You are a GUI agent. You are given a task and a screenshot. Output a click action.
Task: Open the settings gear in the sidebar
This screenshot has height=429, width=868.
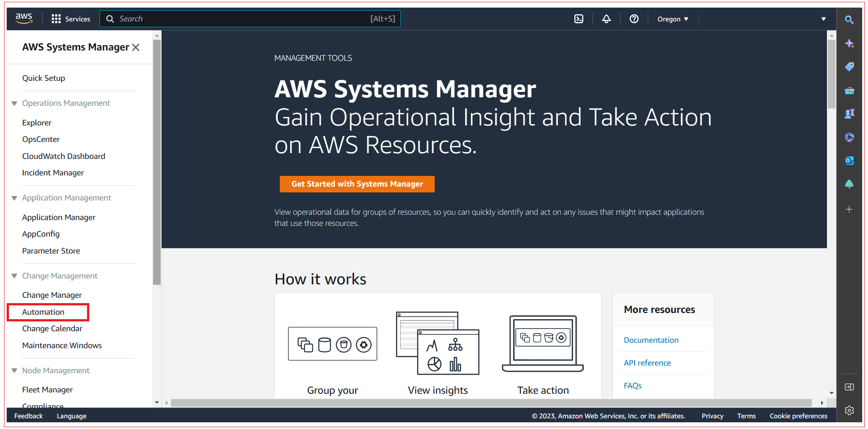(849, 410)
